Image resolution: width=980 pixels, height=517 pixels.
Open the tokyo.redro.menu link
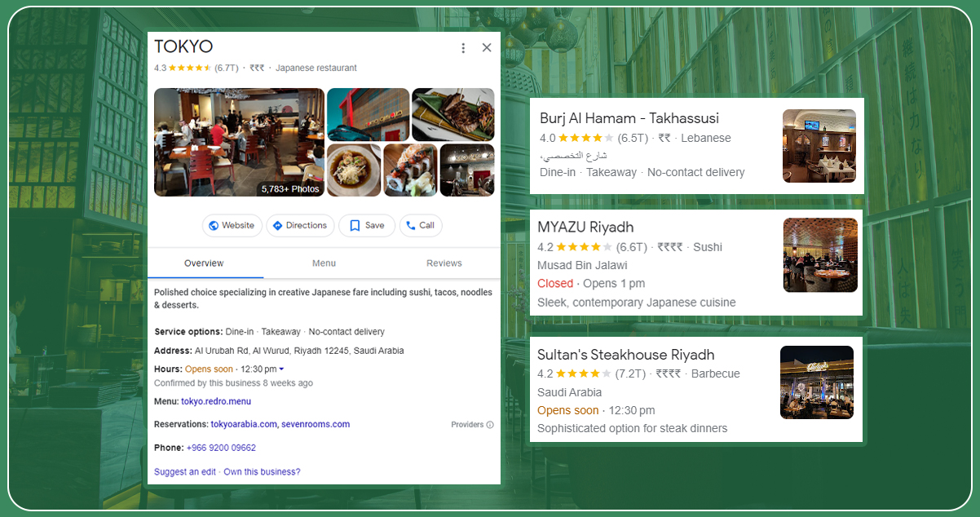click(x=216, y=401)
